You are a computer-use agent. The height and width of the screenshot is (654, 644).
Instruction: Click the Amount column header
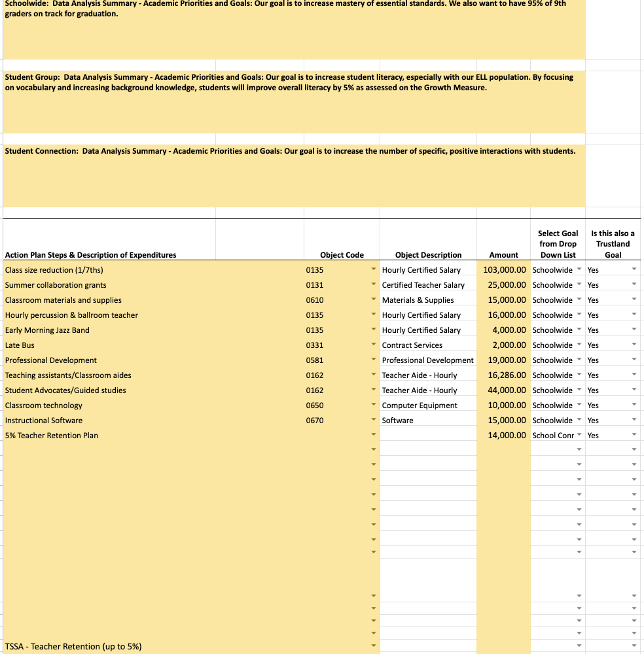[x=504, y=255]
